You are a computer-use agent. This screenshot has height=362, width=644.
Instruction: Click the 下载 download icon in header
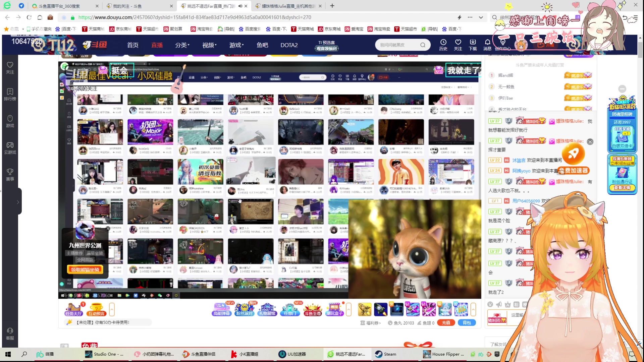coord(473,45)
